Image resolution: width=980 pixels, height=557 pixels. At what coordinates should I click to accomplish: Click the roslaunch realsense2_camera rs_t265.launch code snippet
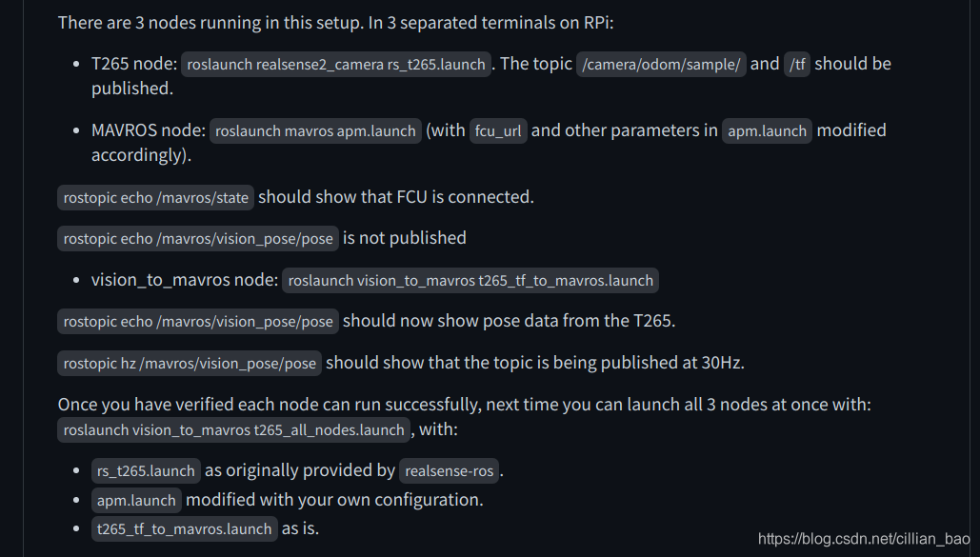(x=336, y=65)
